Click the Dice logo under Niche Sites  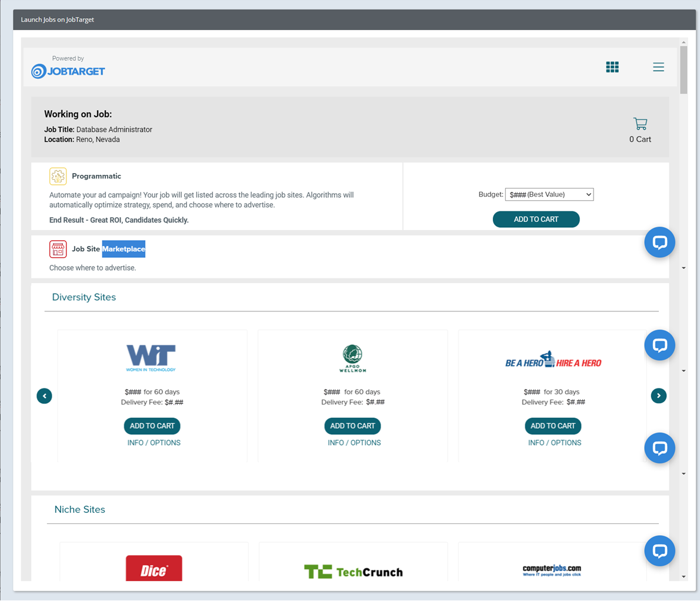coord(154,568)
